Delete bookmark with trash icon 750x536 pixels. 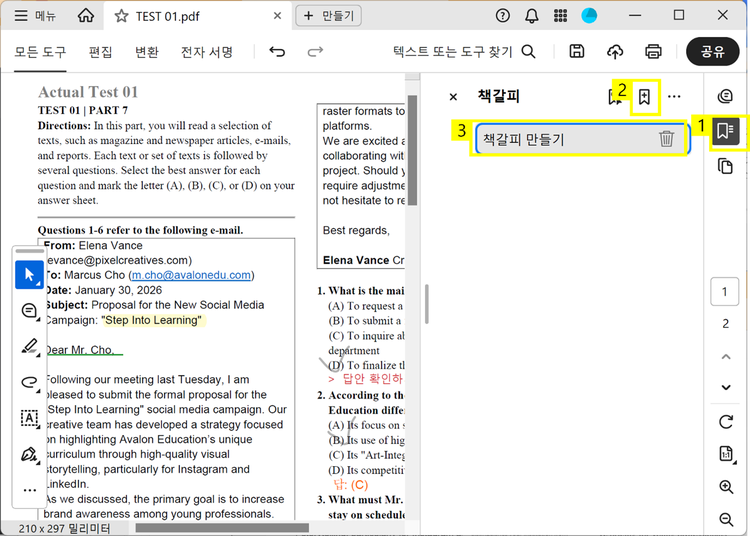pos(666,139)
